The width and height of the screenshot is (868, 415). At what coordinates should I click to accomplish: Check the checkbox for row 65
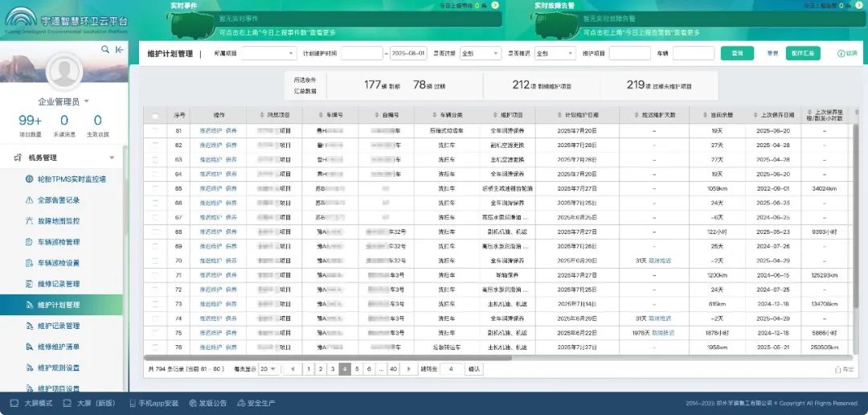pos(156,188)
